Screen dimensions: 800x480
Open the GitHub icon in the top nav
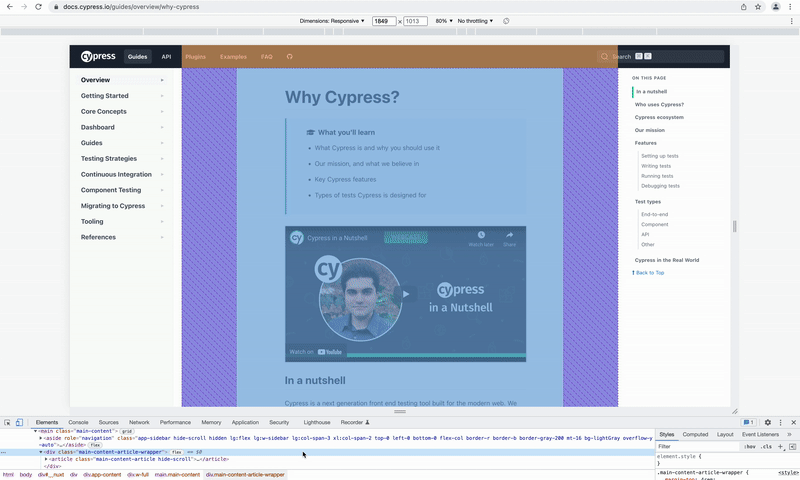pyautogui.click(x=289, y=57)
